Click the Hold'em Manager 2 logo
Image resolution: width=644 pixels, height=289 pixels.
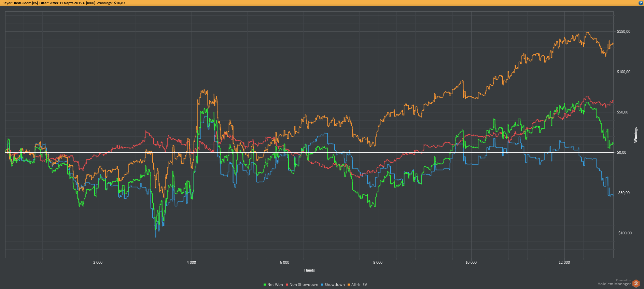(x=636, y=284)
